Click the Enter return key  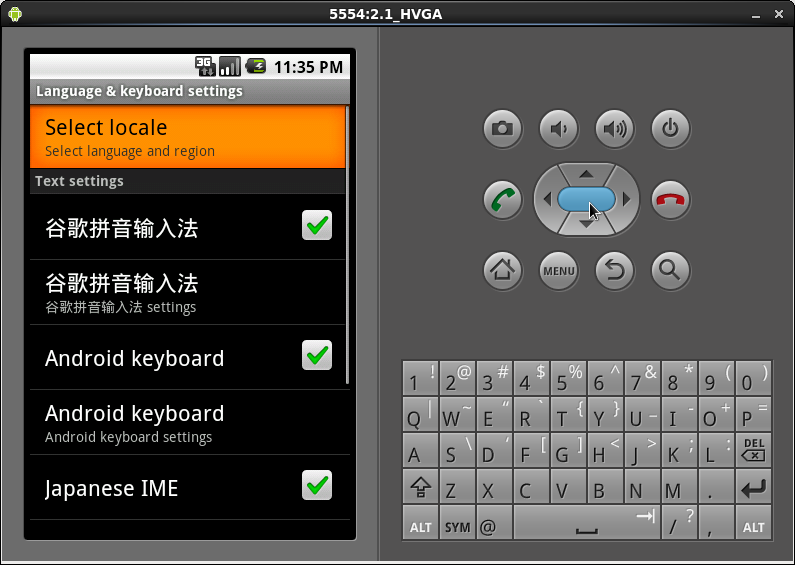[753, 486]
